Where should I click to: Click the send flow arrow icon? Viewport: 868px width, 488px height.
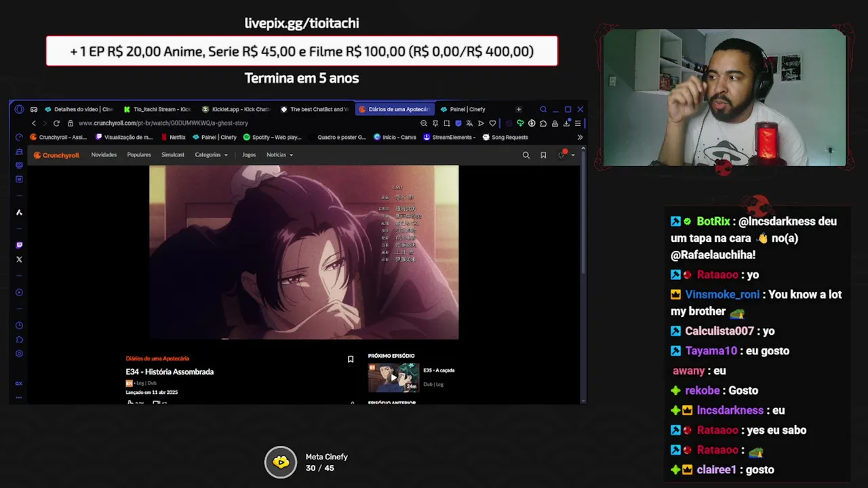click(481, 123)
